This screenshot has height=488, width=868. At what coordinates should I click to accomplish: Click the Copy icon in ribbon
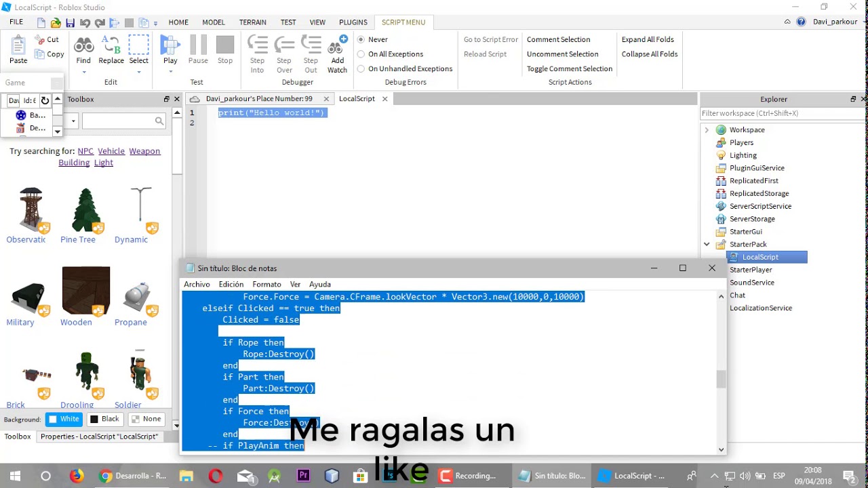tap(39, 54)
